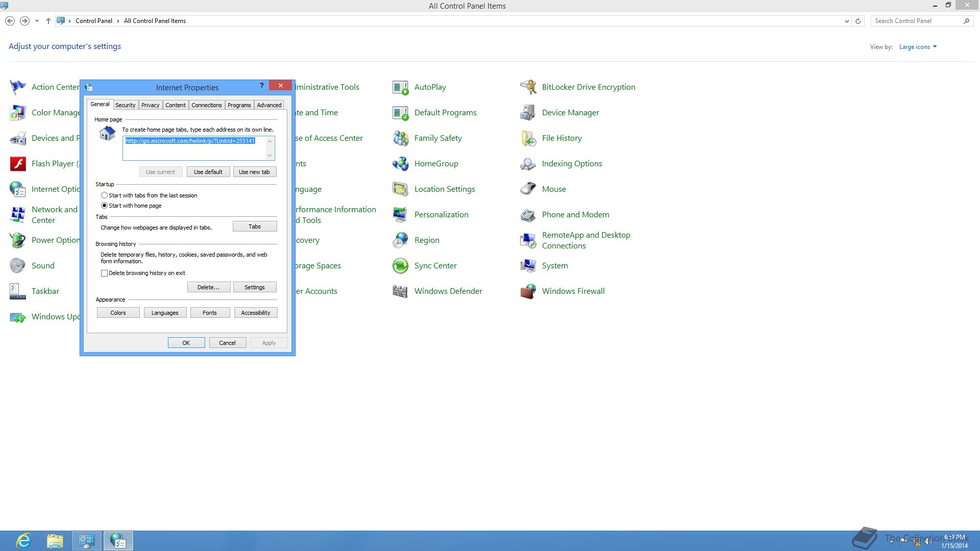Open the Taskbar settings icon

coord(18,291)
